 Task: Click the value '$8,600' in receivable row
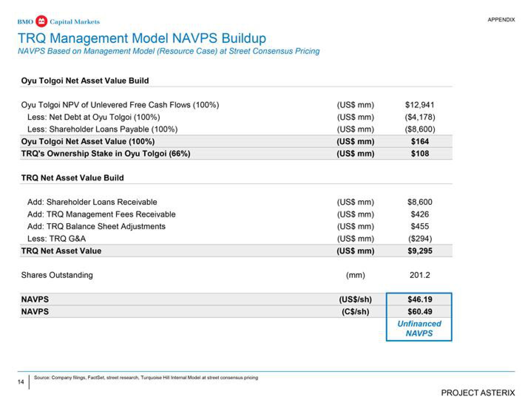(420, 202)
